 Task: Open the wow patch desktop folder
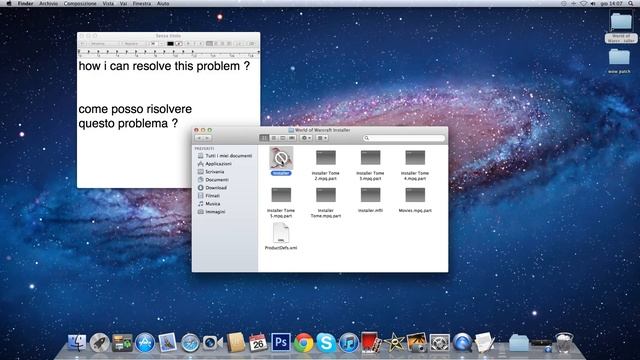coord(619,58)
